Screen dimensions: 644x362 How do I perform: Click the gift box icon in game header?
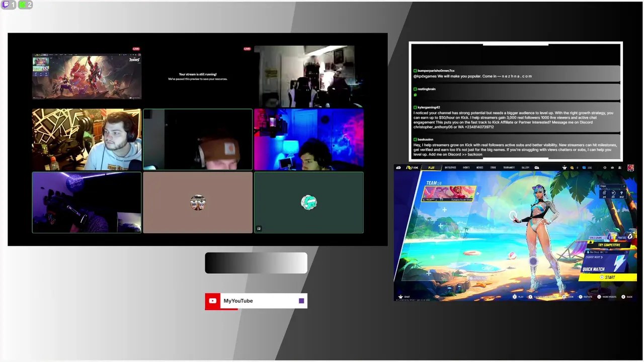565,167
